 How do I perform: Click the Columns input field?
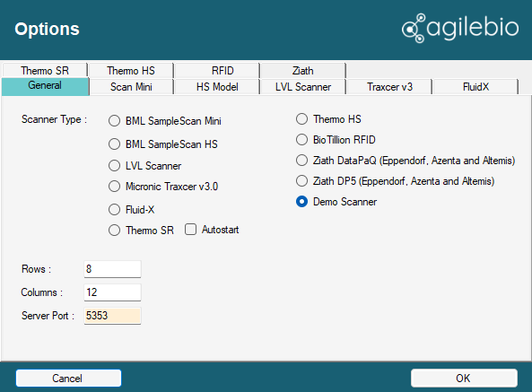112,292
